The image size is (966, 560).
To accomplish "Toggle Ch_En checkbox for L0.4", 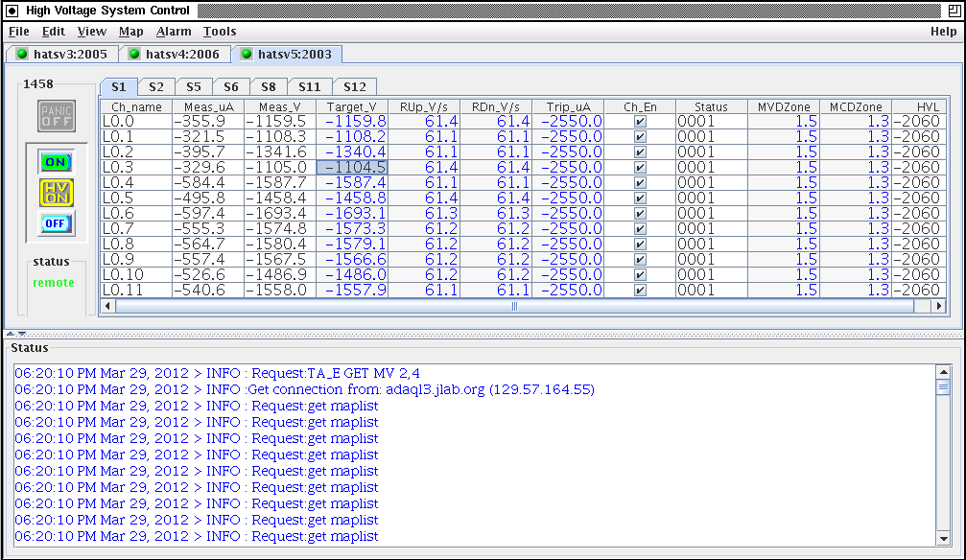I will (640, 183).
